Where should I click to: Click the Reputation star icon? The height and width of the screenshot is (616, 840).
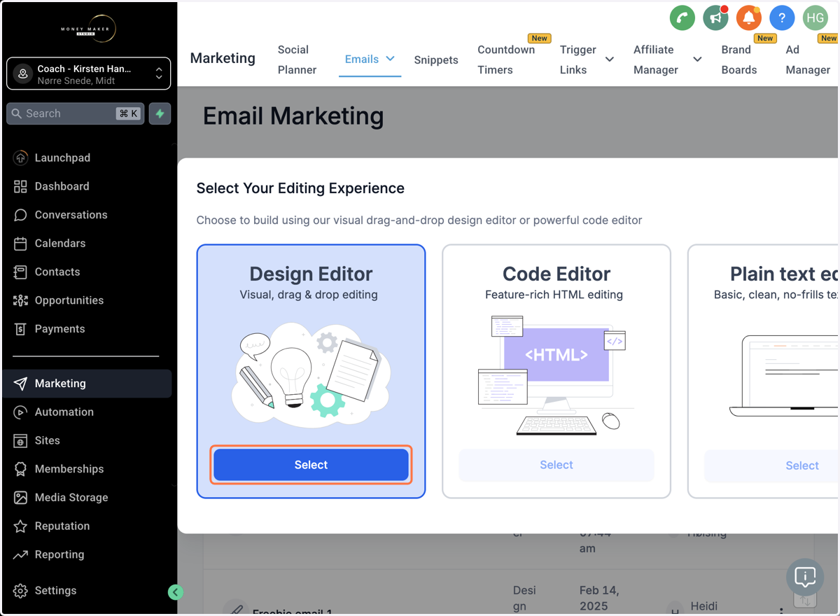(20, 526)
